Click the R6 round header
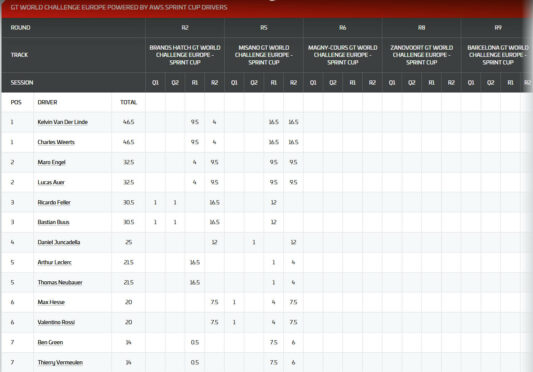The image size is (533, 372). pyautogui.click(x=343, y=28)
